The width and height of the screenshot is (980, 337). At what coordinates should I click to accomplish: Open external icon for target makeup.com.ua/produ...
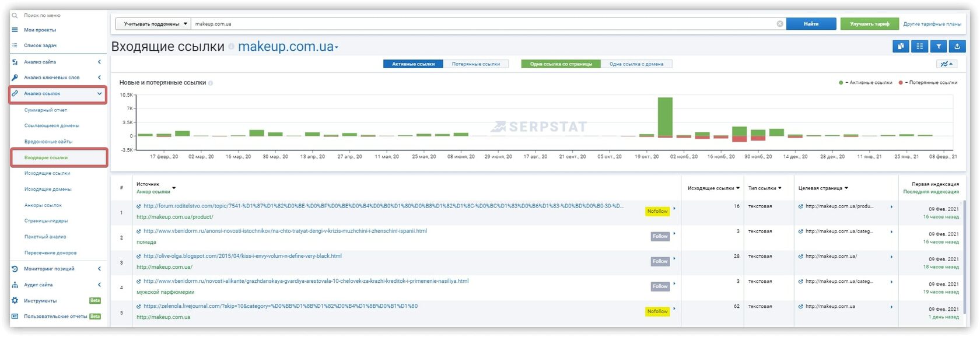tap(801, 206)
